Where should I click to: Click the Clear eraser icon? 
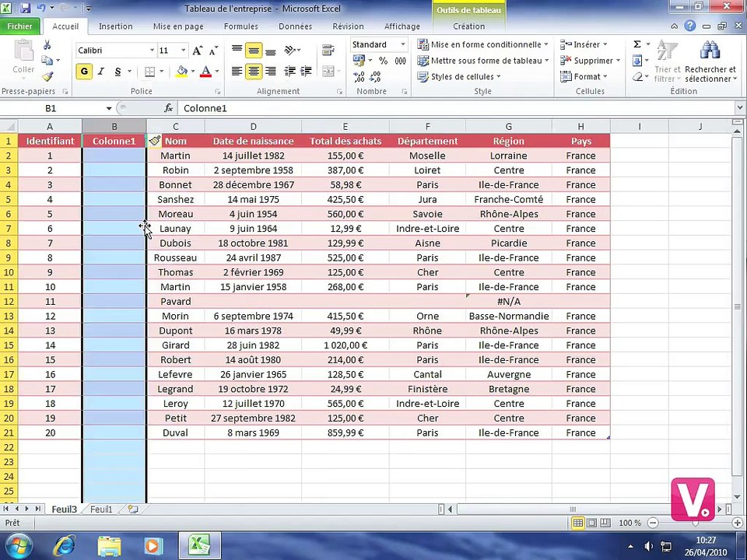click(x=637, y=77)
